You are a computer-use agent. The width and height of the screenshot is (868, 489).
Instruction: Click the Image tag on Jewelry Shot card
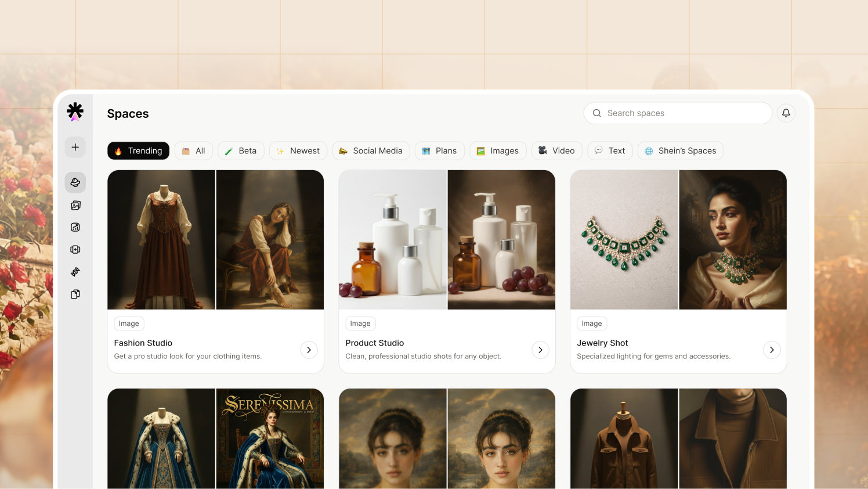[592, 323]
